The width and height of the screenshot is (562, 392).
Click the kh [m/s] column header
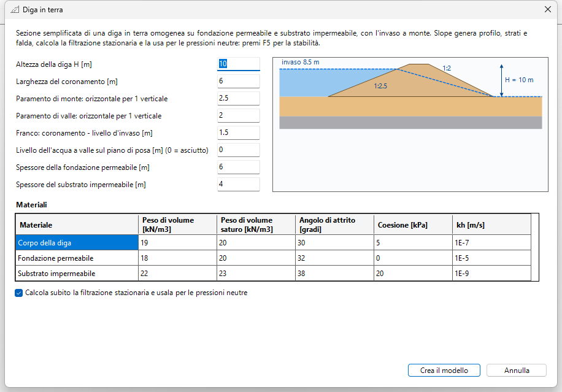[x=491, y=225]
